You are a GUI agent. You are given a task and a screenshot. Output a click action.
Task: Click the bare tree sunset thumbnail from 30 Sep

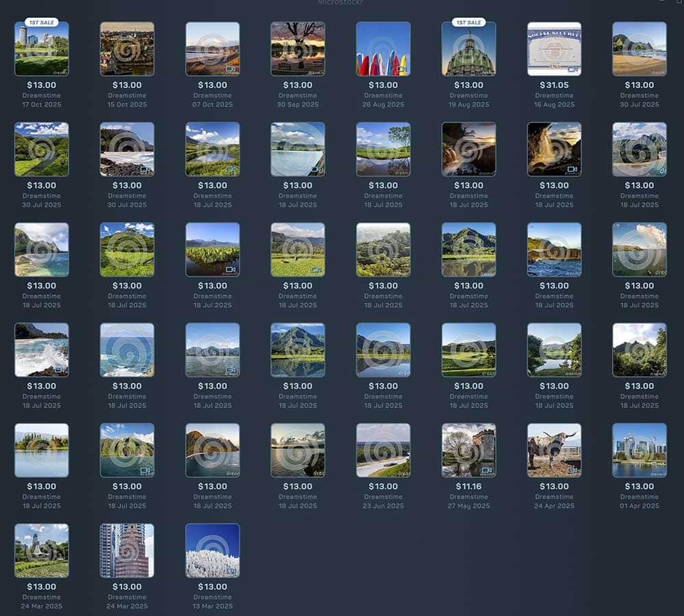click(x=298, y=48)
